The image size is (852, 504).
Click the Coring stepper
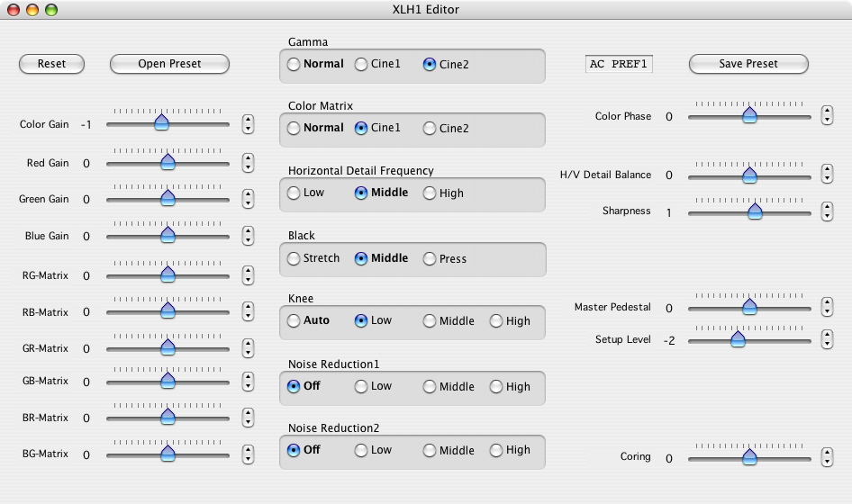pos(827,457)
